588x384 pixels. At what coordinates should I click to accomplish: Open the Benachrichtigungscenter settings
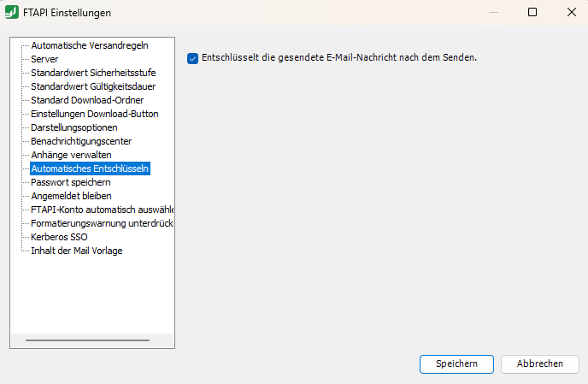81,141
